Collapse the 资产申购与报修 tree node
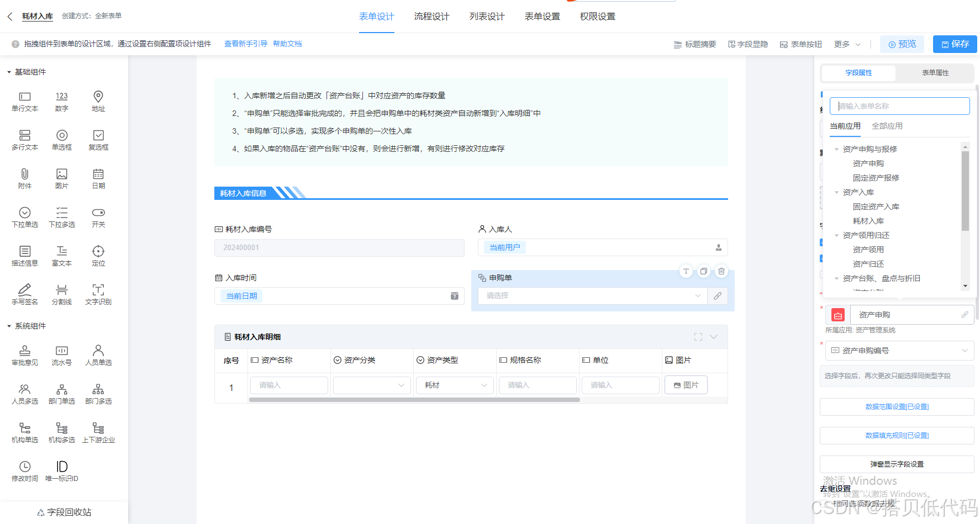The width and height of the screenshot is (980, 524). point(836,150)
